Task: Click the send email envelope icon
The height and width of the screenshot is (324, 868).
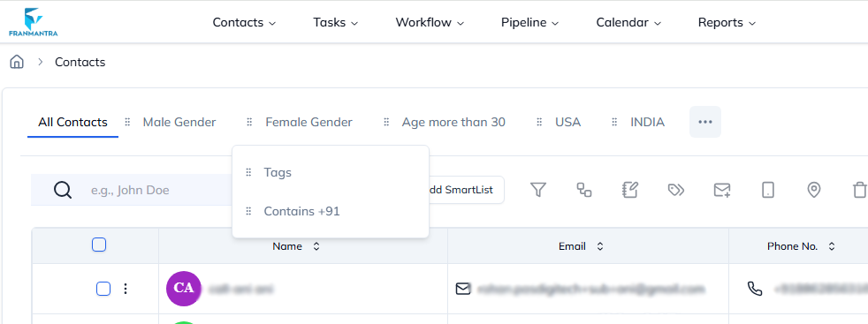Action: point(722,190)
